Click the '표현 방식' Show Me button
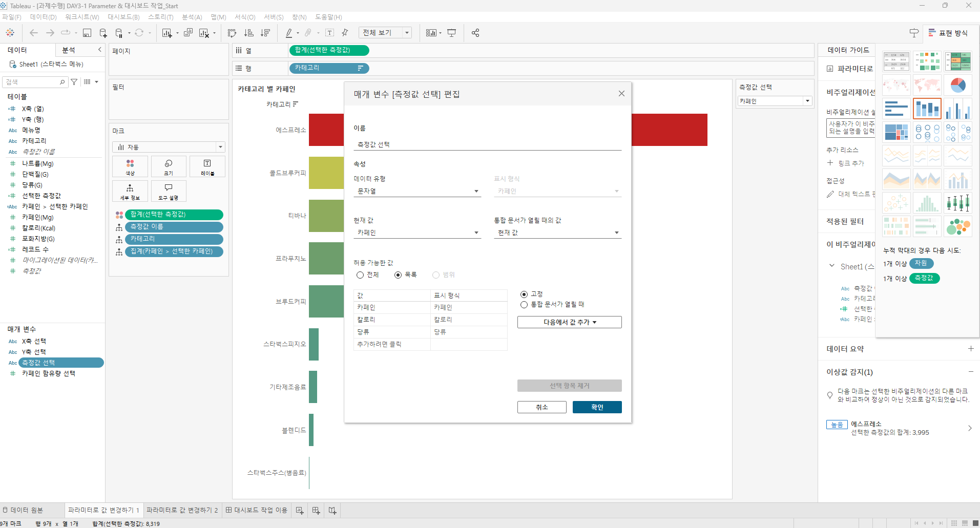The height and width of the screenshot is (528, 980). pos(948,33)
